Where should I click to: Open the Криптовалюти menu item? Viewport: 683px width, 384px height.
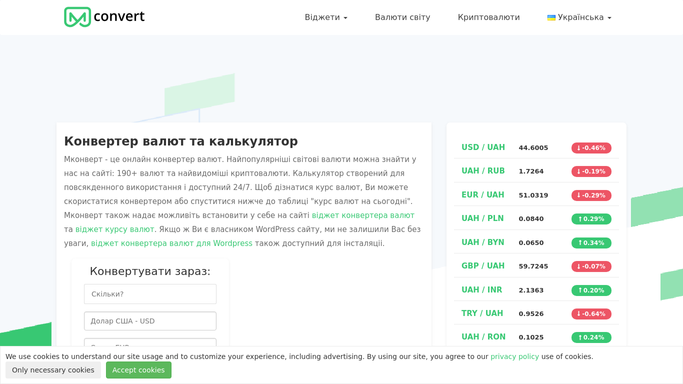[x=489, y=17]
